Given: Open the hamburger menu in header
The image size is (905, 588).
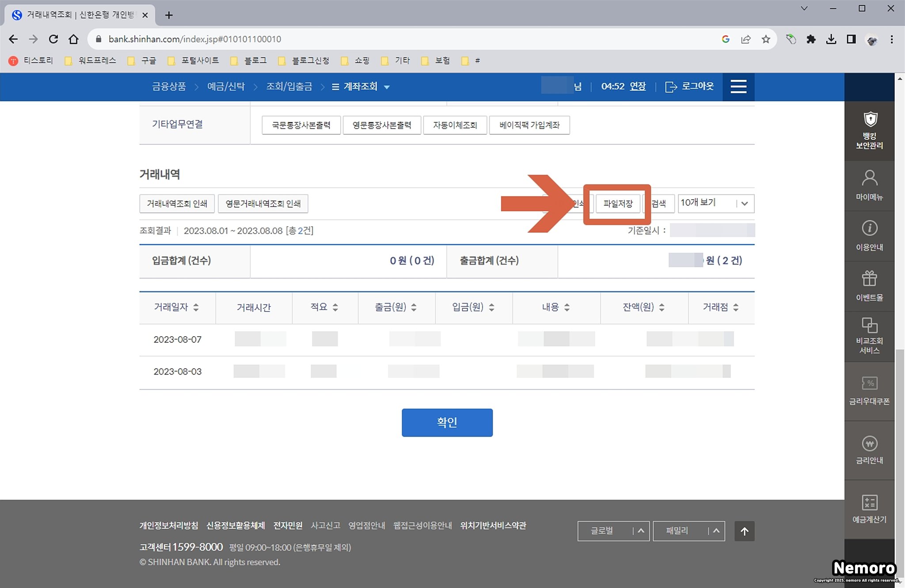Looking at the screenshot, I should click(x=738, y=87).
